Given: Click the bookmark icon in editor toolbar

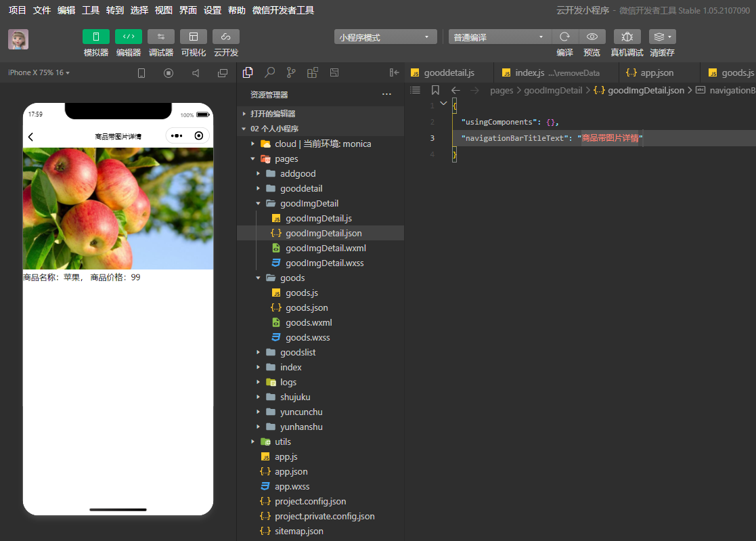Looking at the screenshot, I should (x=435, y=90).
